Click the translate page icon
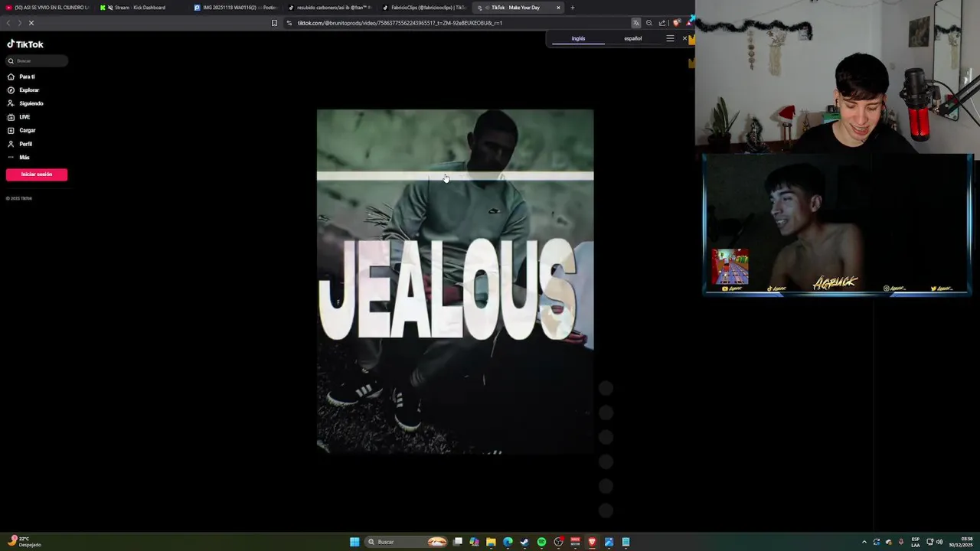 click(635, 23)
